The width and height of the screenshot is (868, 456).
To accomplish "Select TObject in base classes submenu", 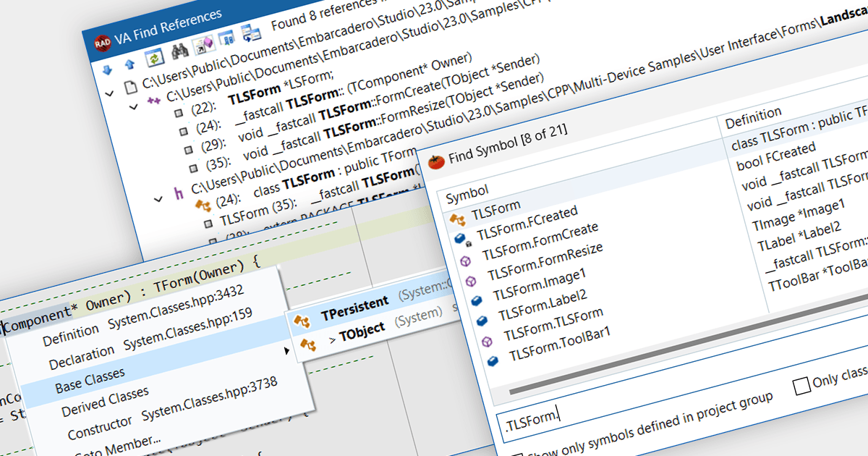I will (364, 331).
